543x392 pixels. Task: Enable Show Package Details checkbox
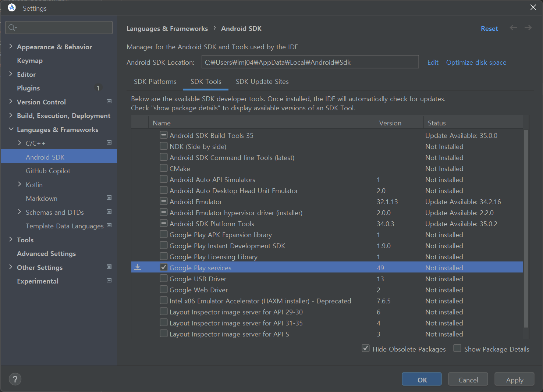point(457,348)
